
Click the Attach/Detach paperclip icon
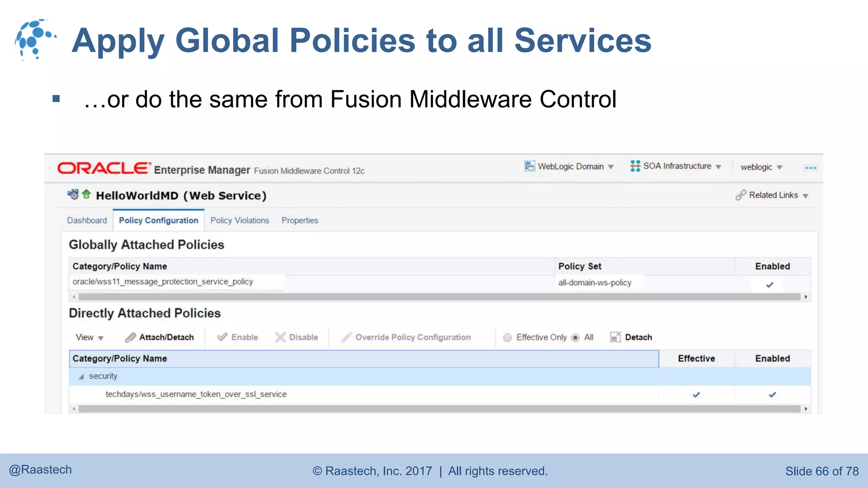pyautogui.click(x=130, y=337)
